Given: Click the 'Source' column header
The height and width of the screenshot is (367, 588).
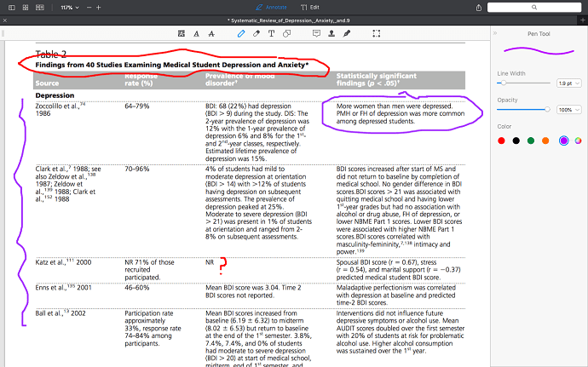Looking at the screenshot, I should click(47, 83).
